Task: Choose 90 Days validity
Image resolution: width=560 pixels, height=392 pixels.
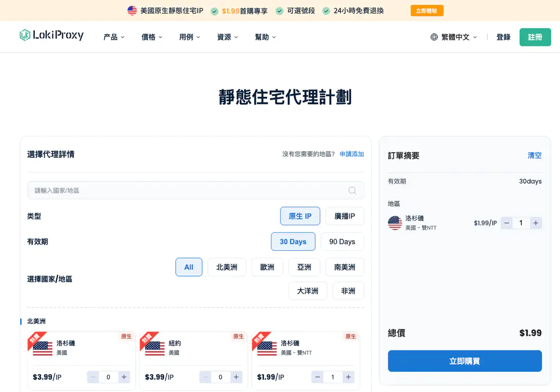Action: click(342, 242)
